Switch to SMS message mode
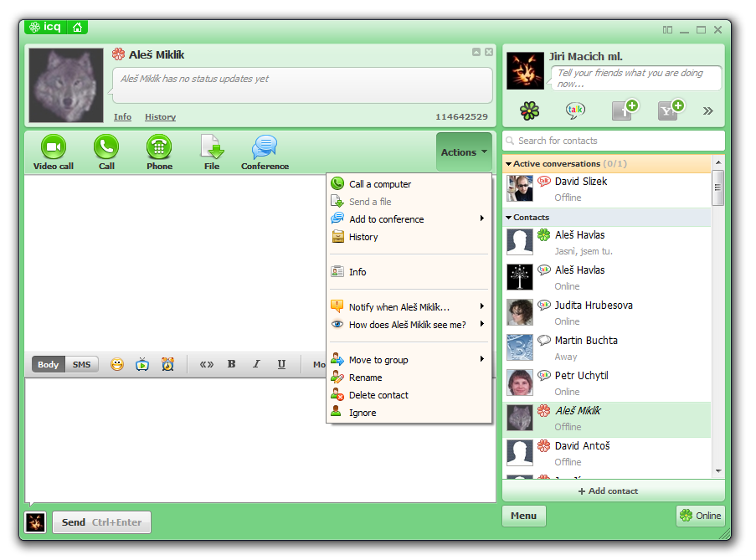The image size is (756, 560). tap(81, 364)
